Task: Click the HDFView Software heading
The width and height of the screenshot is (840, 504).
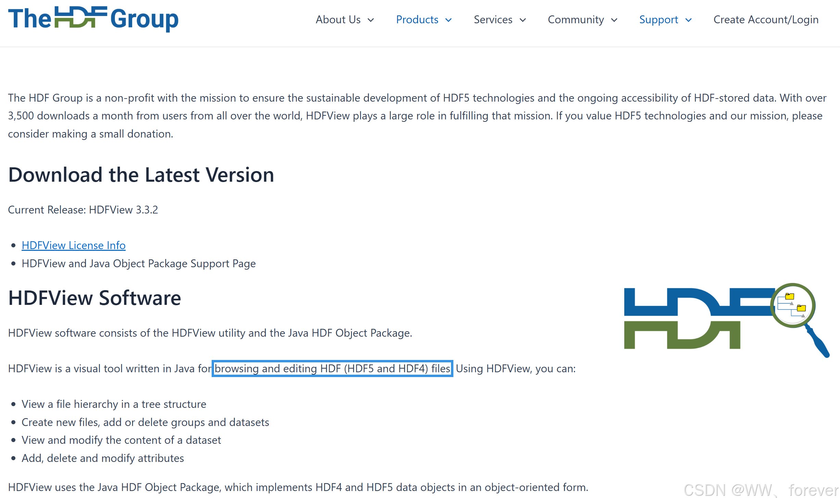Action: [95, 298]
